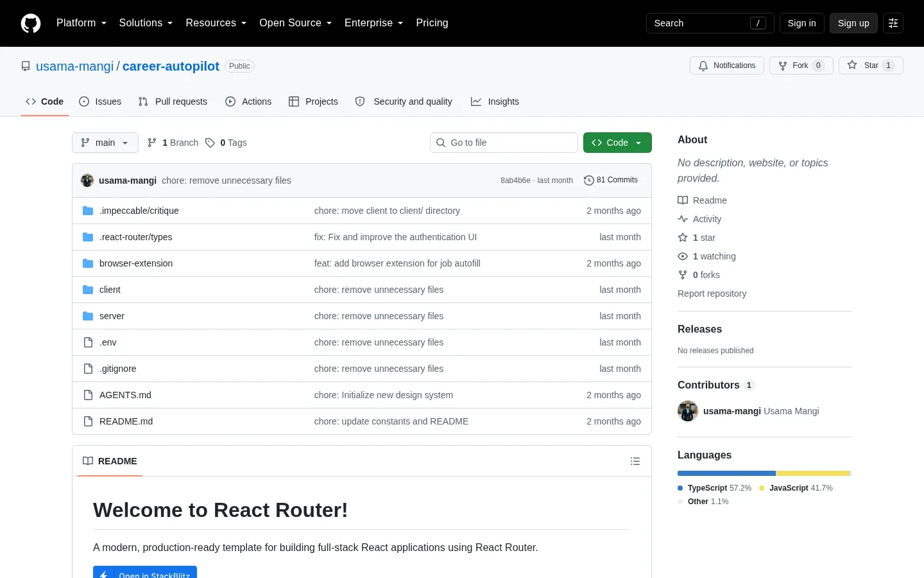Click the .impeccable/critique folder icon
This screenshot has width=924, height=578.
pyautogui.click(x=88, y=211)
